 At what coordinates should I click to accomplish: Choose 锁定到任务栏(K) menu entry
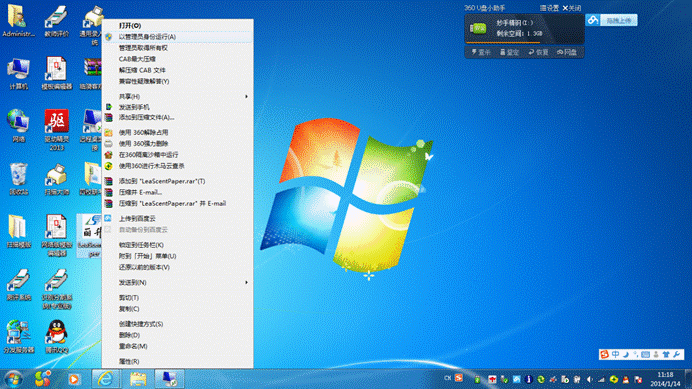(178, 245)
